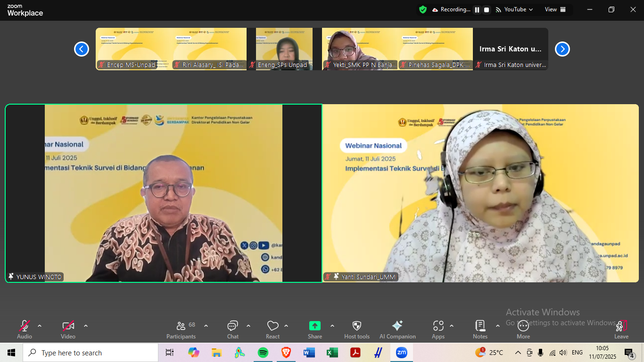Launch AI Companion

tap(397, 329)
